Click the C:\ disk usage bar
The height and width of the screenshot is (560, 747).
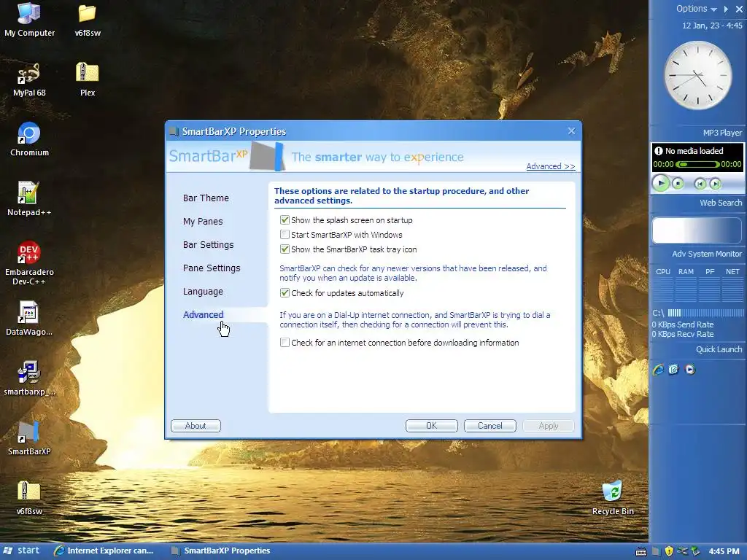(x=705, y=313)
